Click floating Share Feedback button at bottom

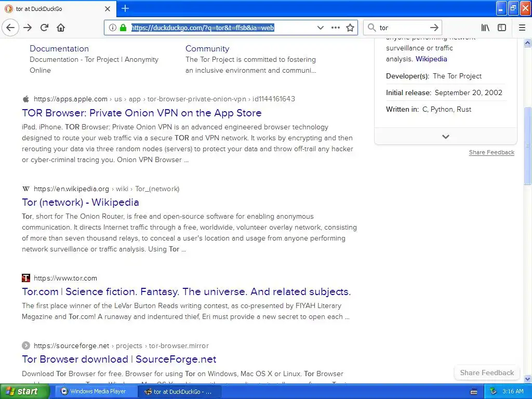pos(487,373)
